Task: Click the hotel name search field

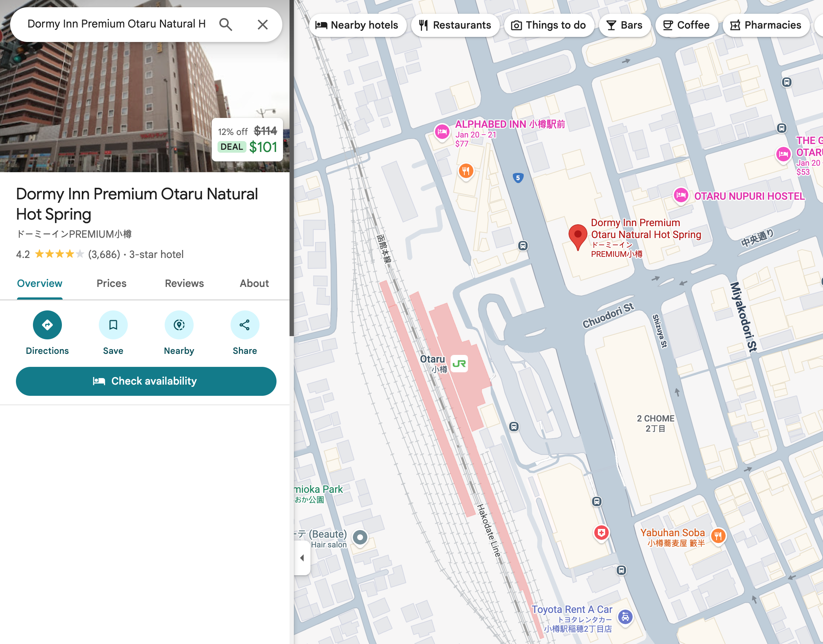Action: 116,24
